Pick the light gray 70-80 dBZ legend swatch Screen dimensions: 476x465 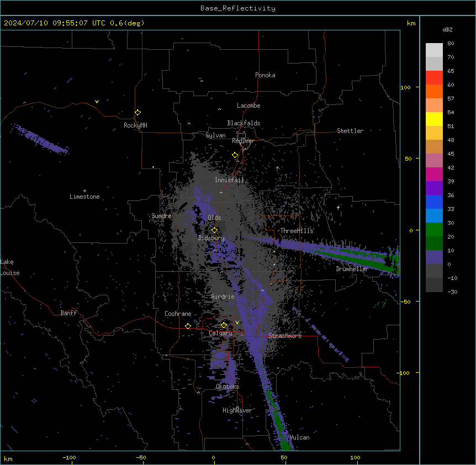(x=434, y=50)
